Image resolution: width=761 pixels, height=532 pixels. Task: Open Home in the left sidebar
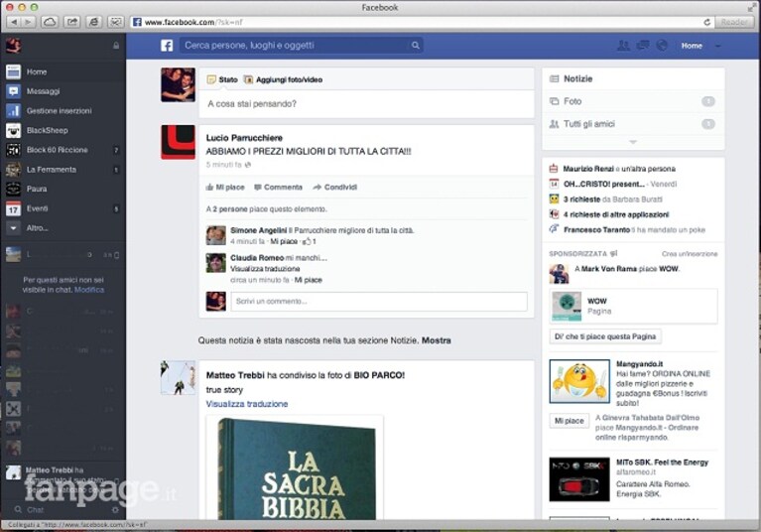63,71
